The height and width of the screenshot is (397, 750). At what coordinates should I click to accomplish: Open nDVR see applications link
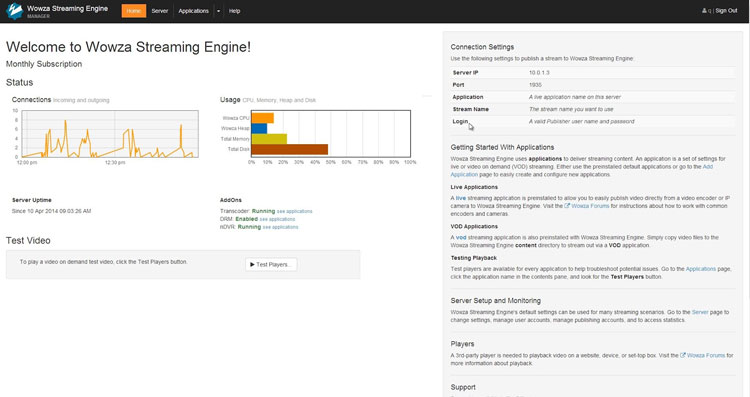coord(280,227)
